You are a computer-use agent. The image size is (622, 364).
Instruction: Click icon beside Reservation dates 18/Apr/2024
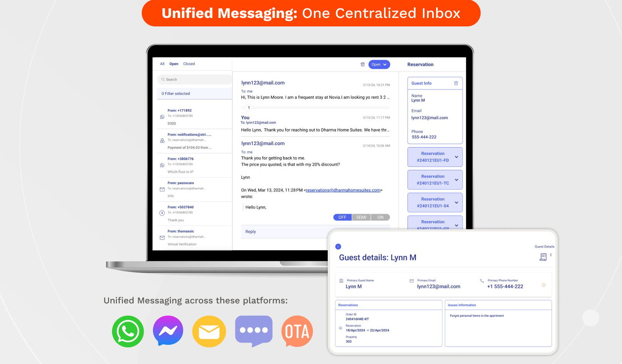point(341,328)
